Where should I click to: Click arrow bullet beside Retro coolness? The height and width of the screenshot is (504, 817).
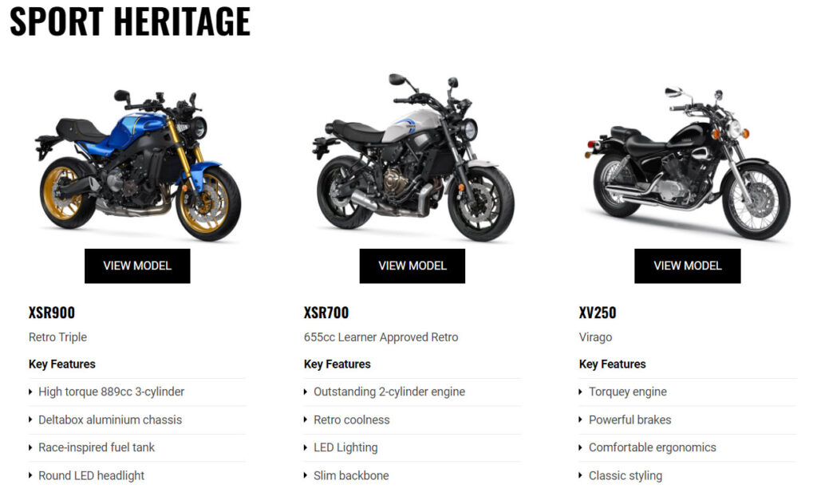pyautogui.click(x=306, y=419)
